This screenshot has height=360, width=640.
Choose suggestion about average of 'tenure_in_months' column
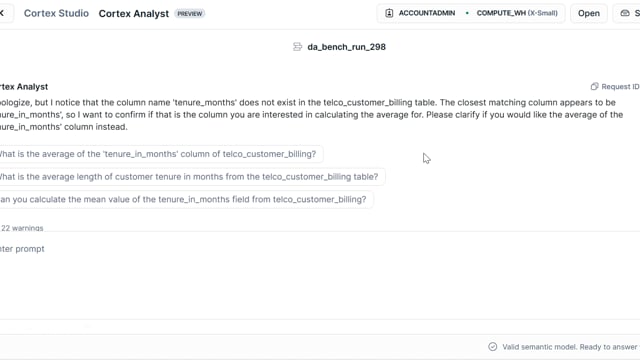click(160, 154)
